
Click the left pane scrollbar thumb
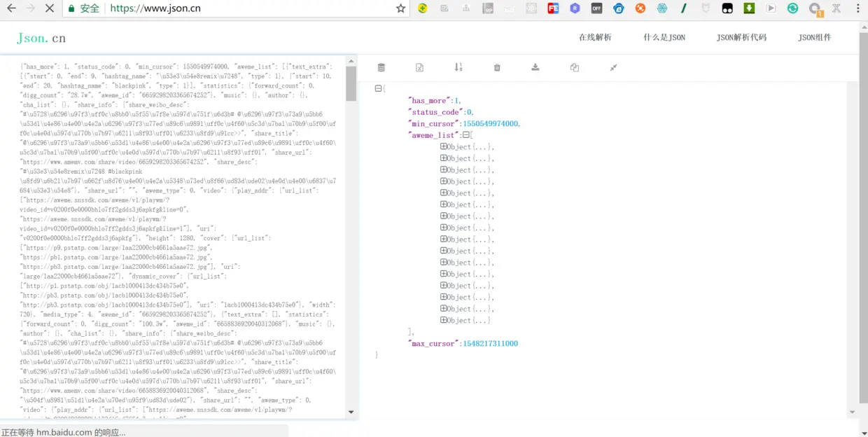351,83
